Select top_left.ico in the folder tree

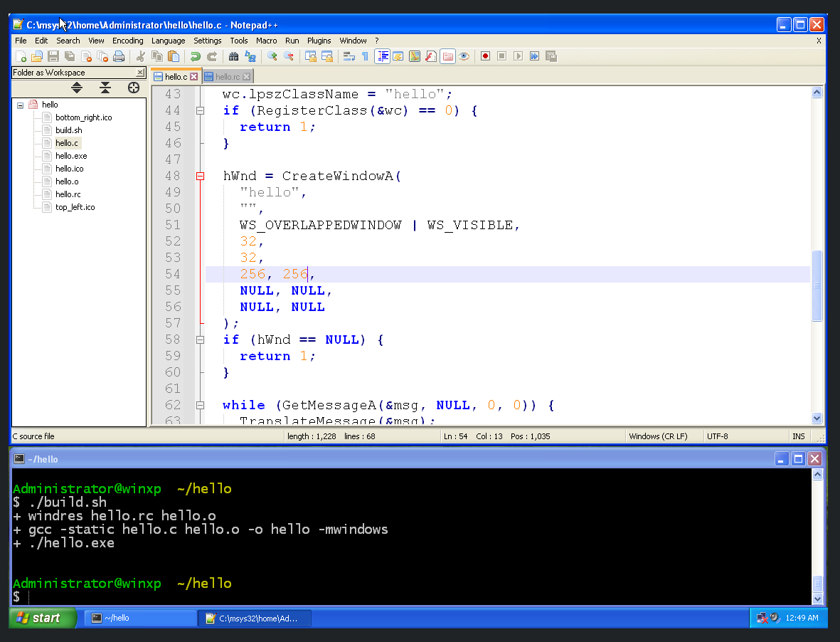(75, 207)
